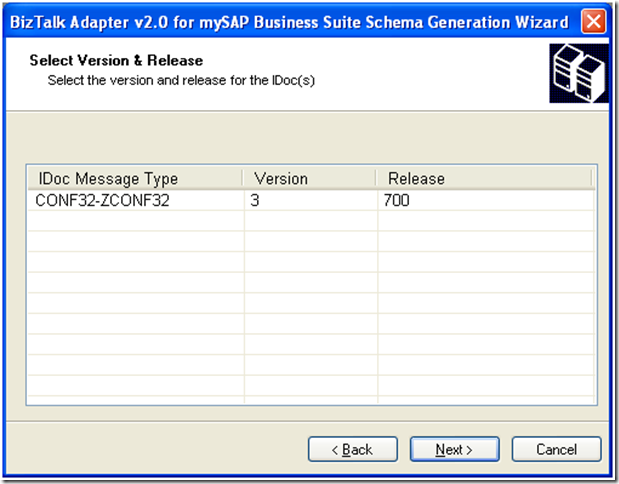Click divider between IDoc Message Type and Version
The height and width of the screenshot is (484, 619).
pos(242,179)
